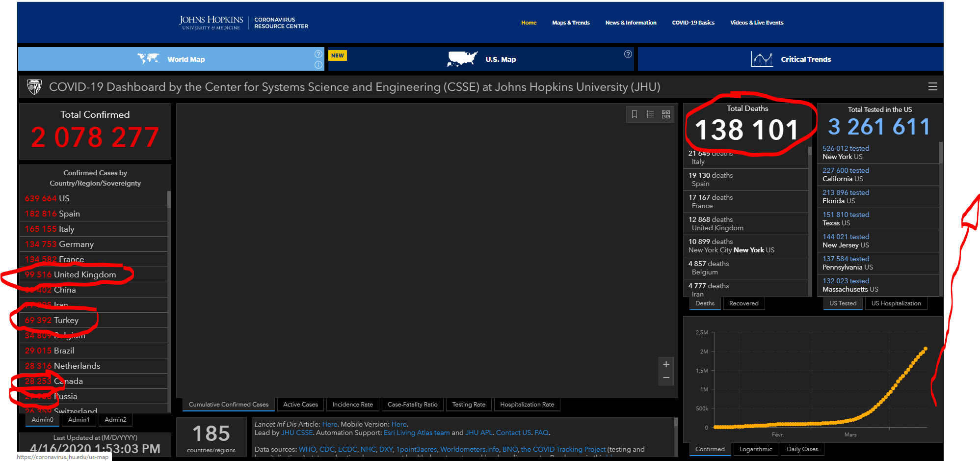The image size is (980, 461).
Task: Open the bookmarks icon on the map
Action: point(635,114)
